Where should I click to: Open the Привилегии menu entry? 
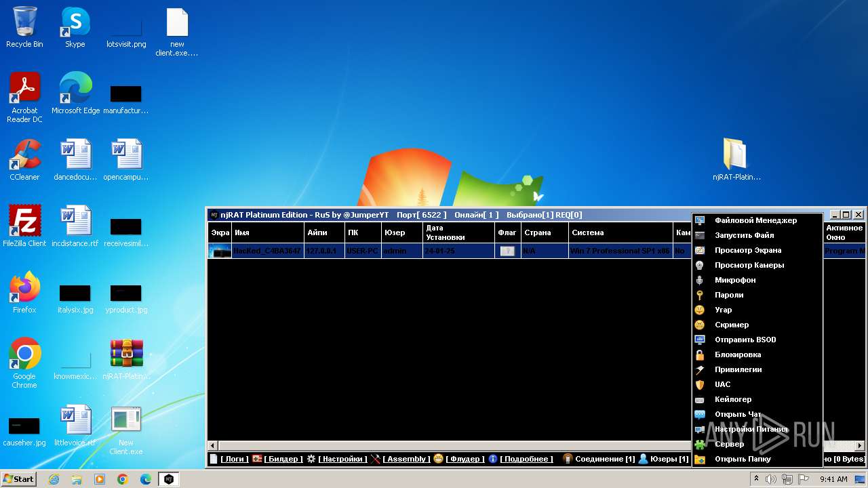757,369
